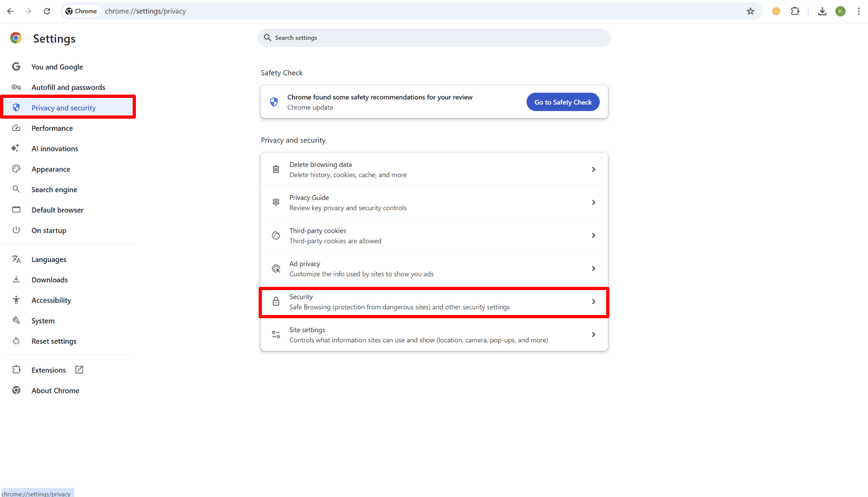
Task: Click the Chrome site info chip
Action: coord(81,11)
